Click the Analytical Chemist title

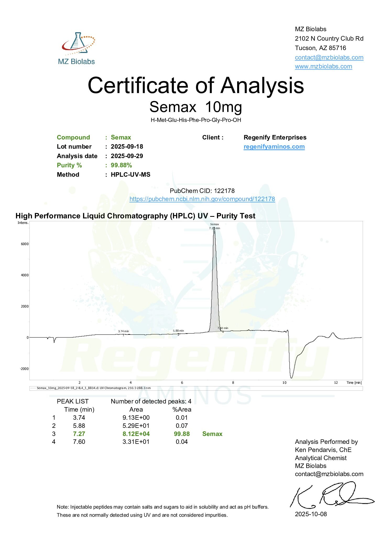point(321,458)
